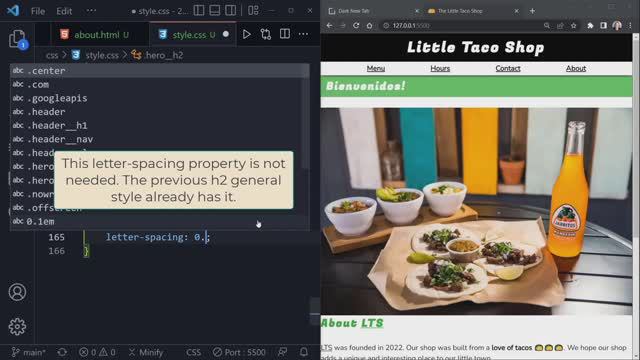Open the editor's More Actions ellipsis
Screen dimensions: 640x360
pos(303,34)
